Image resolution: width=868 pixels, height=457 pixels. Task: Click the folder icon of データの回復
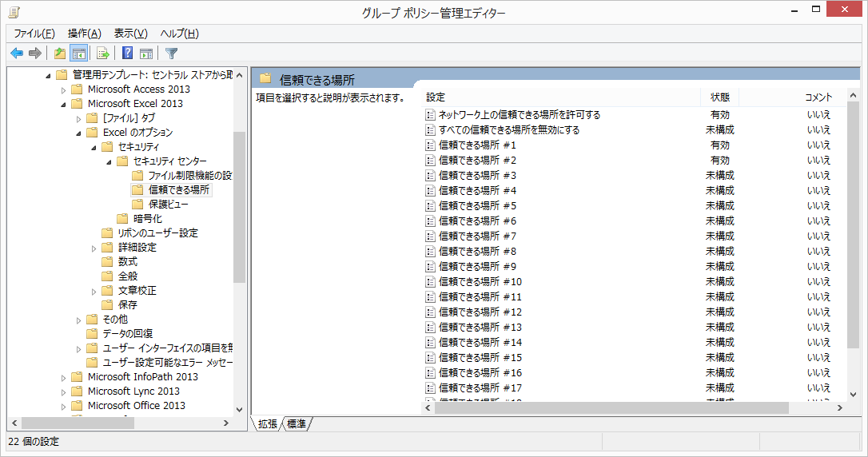pos(92,334)
